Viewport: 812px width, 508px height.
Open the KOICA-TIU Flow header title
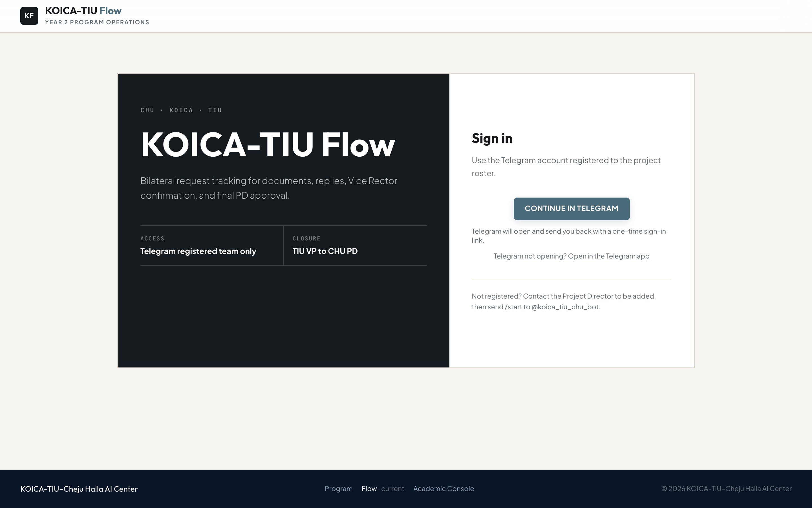[83, 11]
